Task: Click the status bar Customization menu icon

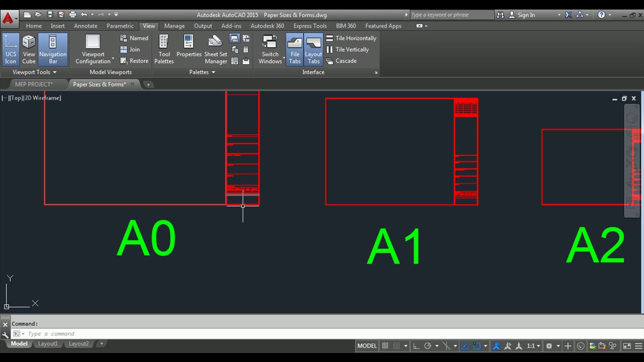Action: 637,346
